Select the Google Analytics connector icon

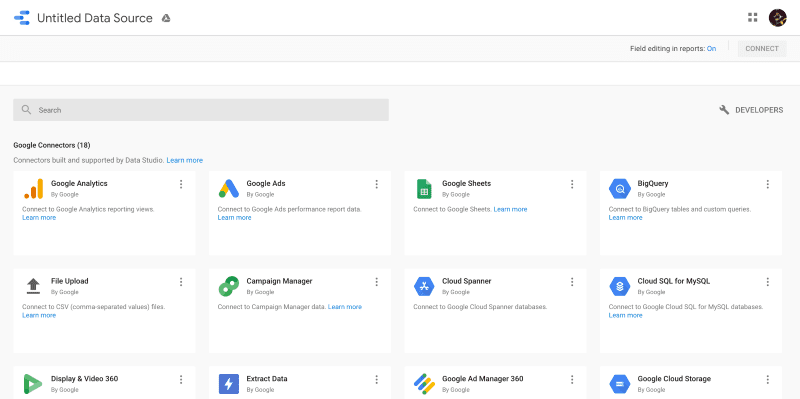point(34,188)
